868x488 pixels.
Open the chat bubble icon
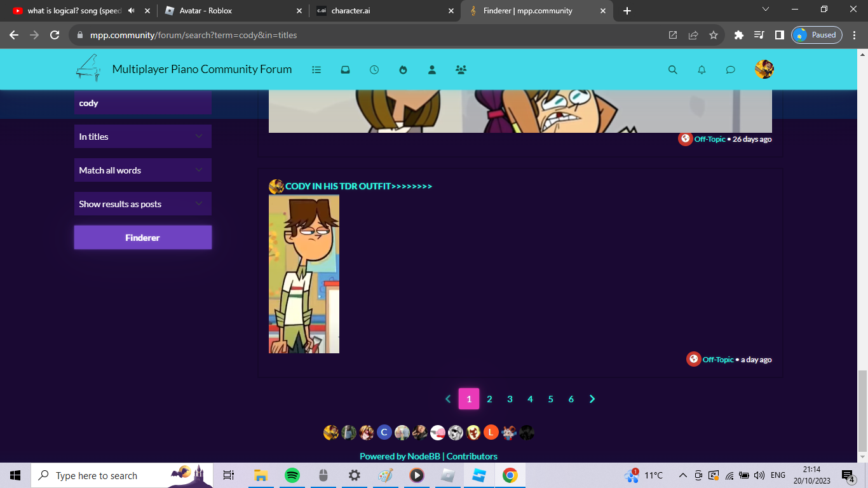(x=731, y=70)
